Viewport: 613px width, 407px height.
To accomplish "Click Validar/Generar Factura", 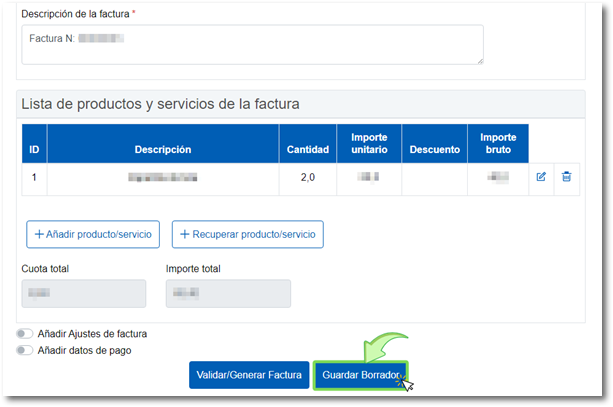I will tap(249, 375).
